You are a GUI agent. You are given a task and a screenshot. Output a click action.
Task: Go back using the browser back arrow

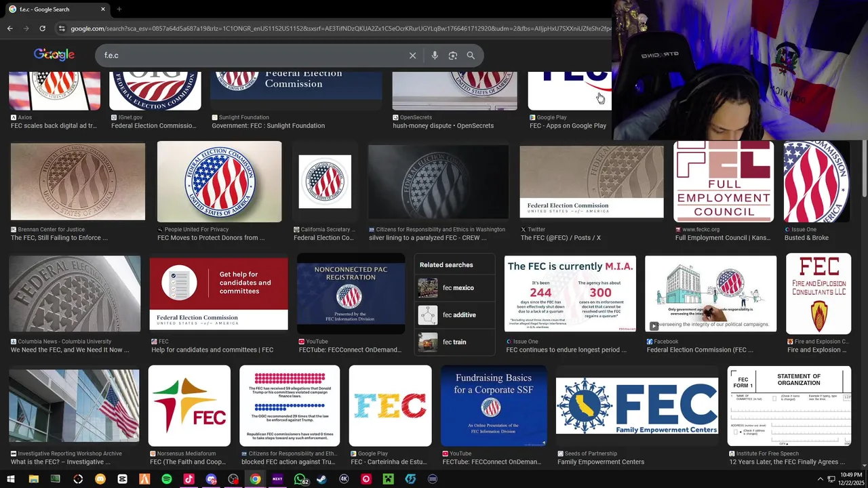10,28
